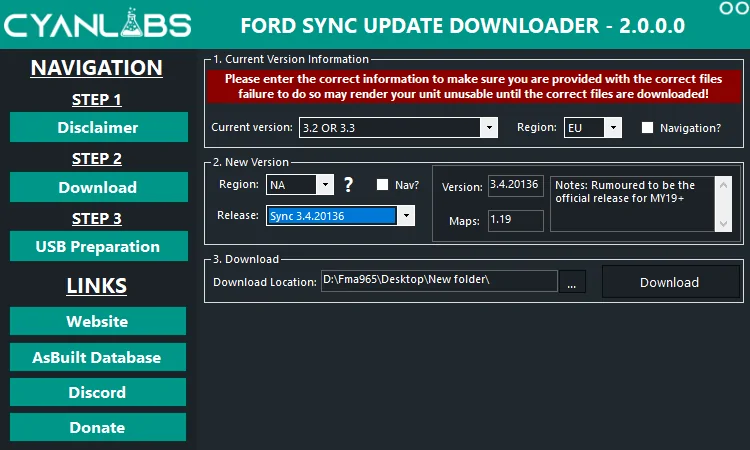Click the 'Current version:' label
Viewport: 750px width, 450px height.
[252, 127]
